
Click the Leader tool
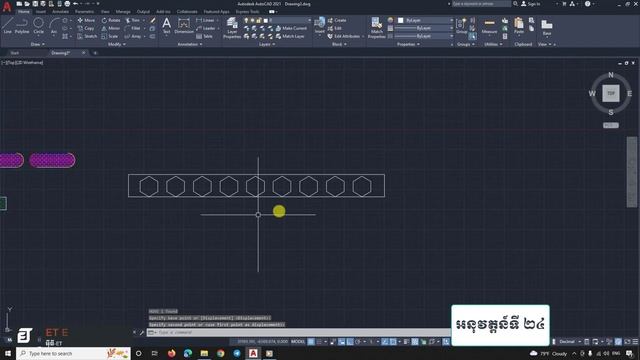[206, 28]
